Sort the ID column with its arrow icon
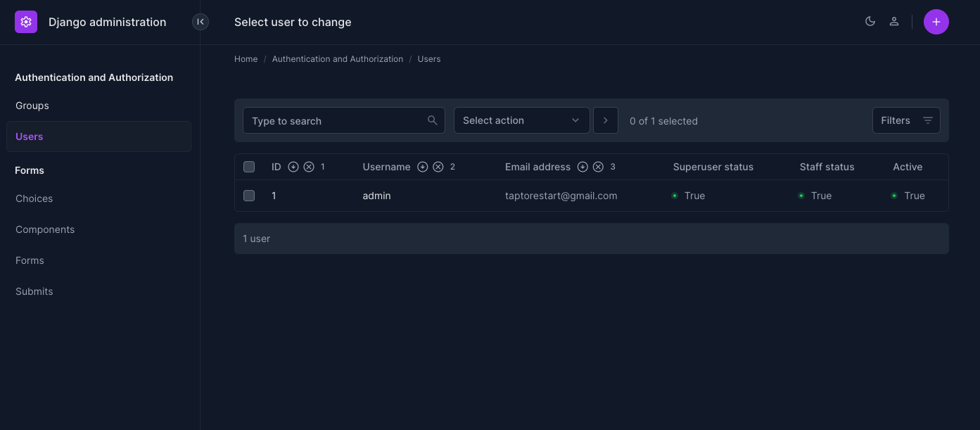 coord(293,167)
